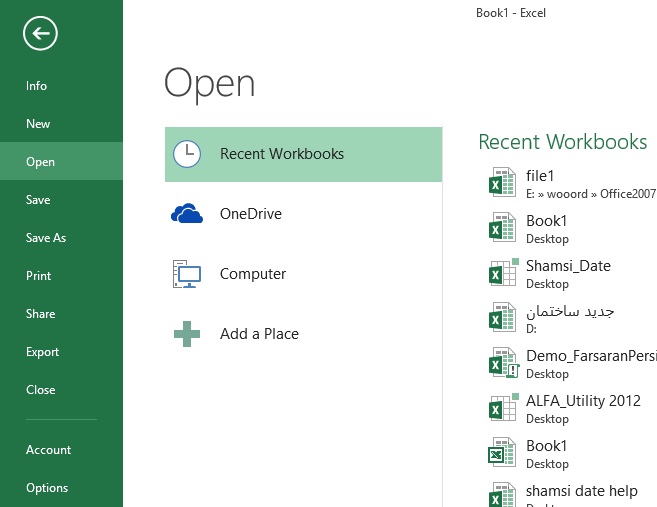This screenshot has height=507, width=657.
Task: Choose the Add a Place label
Action: [x=259, y=334]
